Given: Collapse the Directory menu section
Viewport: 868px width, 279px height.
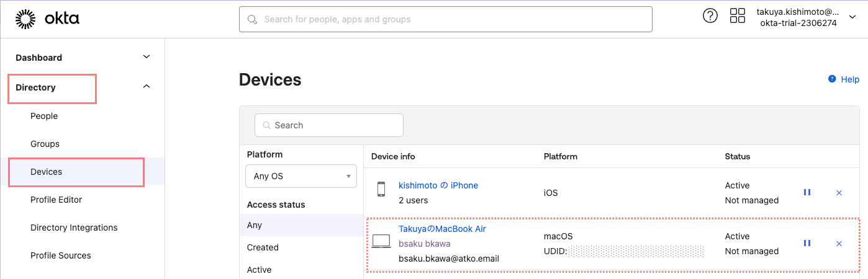Looking at the screenshot, I should 147,87.
